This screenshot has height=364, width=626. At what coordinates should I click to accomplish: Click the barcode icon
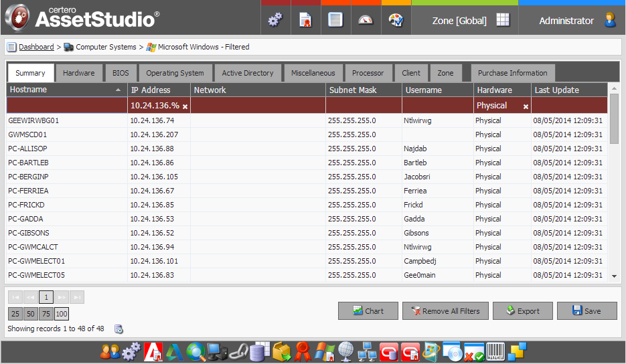[x=495, y=352]
